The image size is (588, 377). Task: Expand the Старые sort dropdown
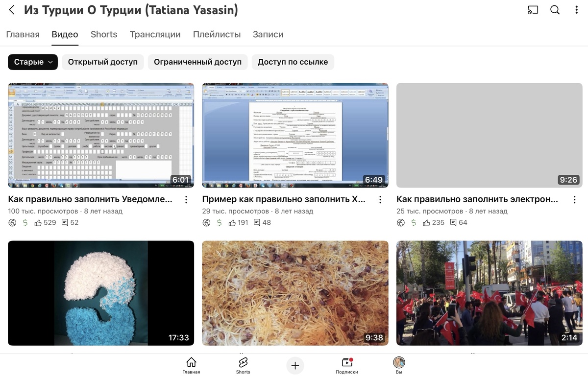coord(33,62)
